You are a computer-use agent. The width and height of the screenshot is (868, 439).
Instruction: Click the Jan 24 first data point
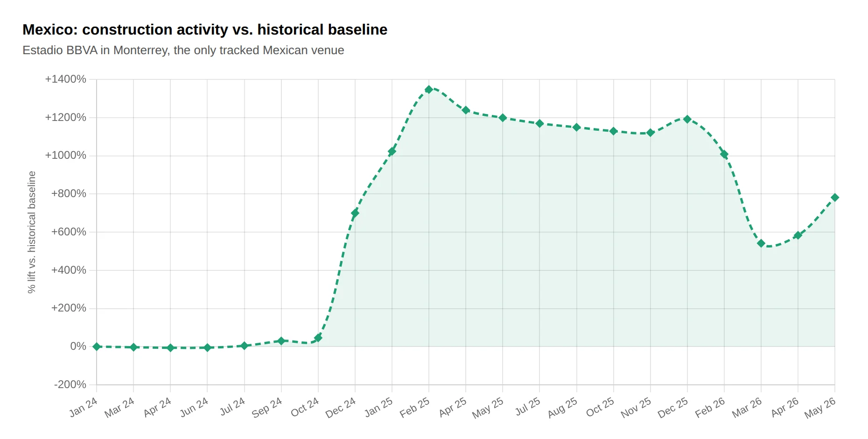97,347
